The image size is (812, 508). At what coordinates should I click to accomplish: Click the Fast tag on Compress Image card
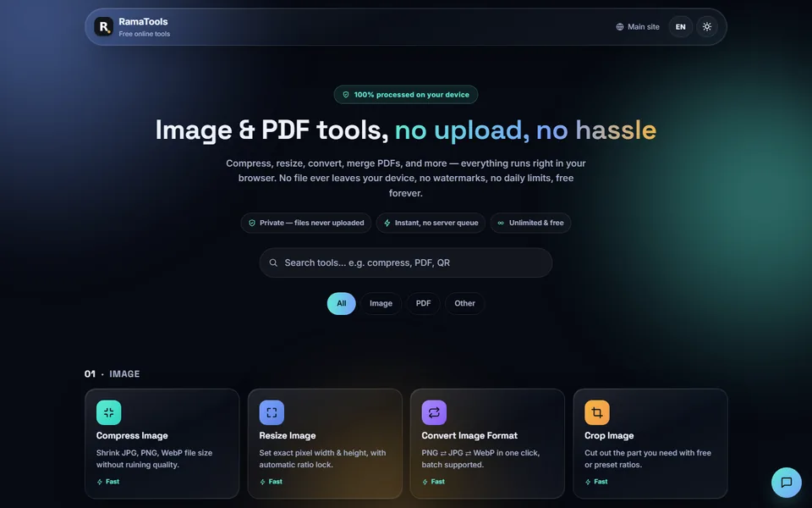108,482
